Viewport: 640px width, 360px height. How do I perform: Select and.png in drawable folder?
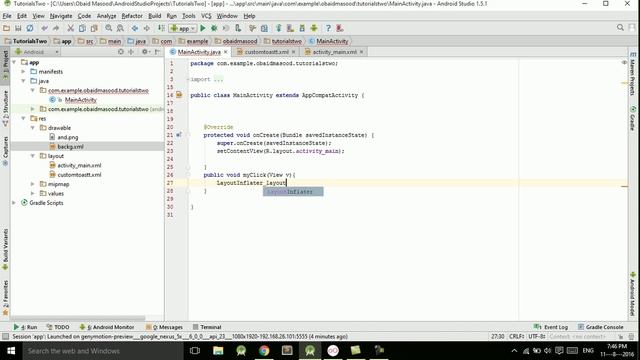(67, 138)
